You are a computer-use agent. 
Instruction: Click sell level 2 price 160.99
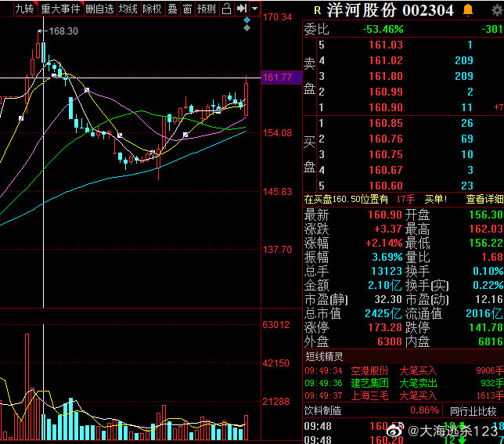tap(386, 92)
